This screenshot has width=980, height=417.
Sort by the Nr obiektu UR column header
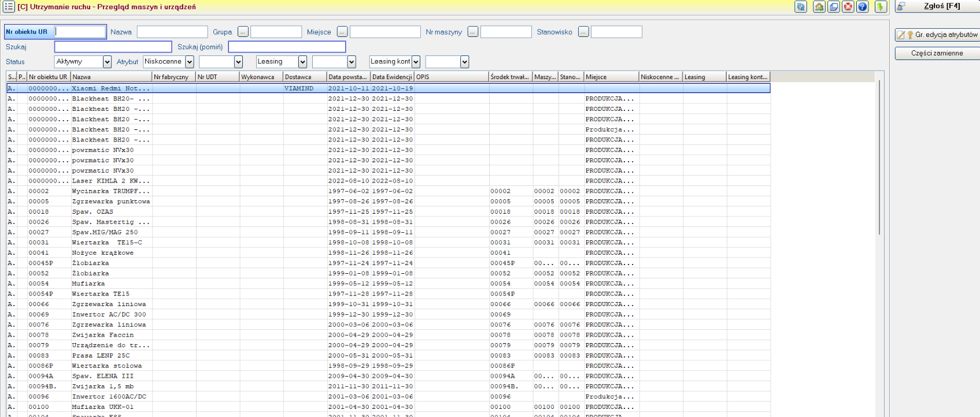coord(49,77)
